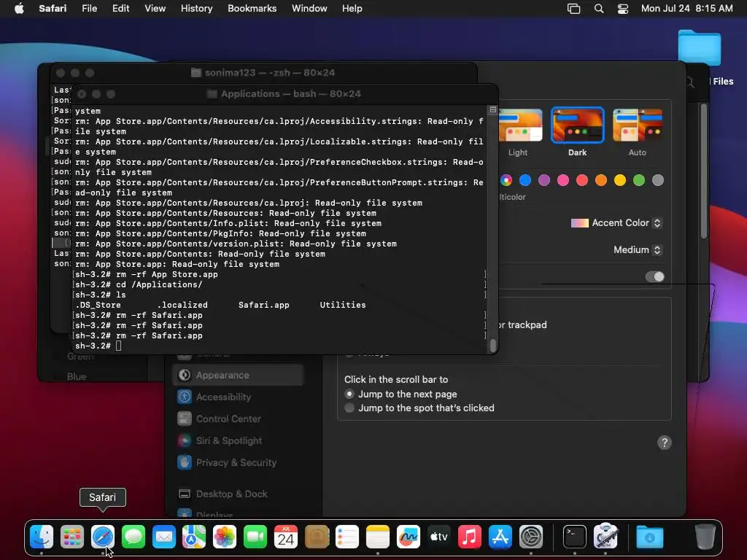Open Downloads folder in the Dock
Image resolution: width=747 pixels, height=560 pixels.
pyautogui.click(x=649, y=537)
